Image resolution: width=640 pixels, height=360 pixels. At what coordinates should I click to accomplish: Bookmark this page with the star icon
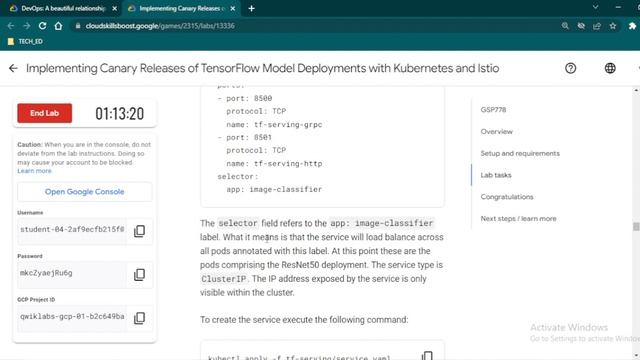613,26
